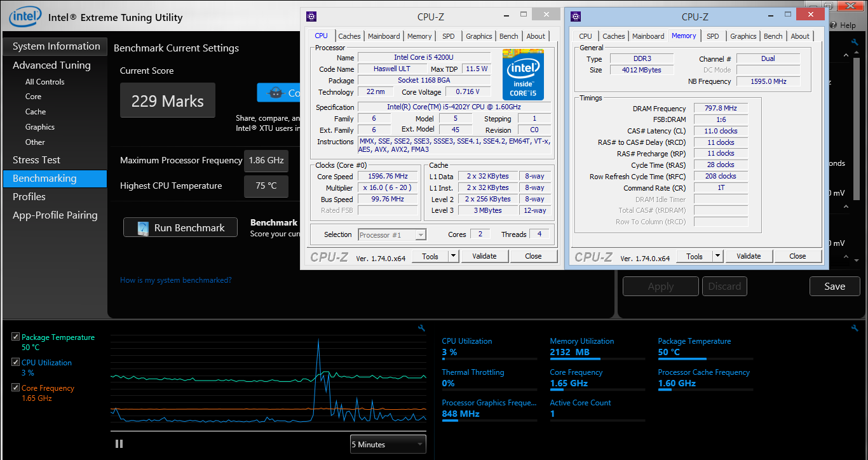Open the Processor #1 selection dropdown
The image size is (868, 460).
392,234
